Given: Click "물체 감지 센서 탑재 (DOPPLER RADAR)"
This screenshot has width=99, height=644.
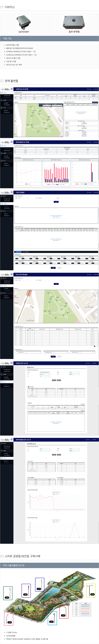Looking at the screenshot, I should tap(20, 48).
